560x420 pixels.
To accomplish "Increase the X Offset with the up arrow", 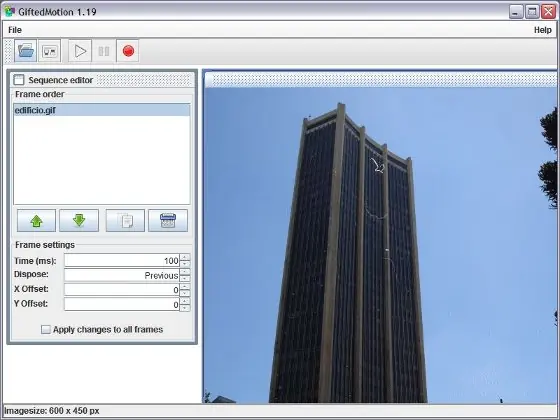I will pos(185,286).
